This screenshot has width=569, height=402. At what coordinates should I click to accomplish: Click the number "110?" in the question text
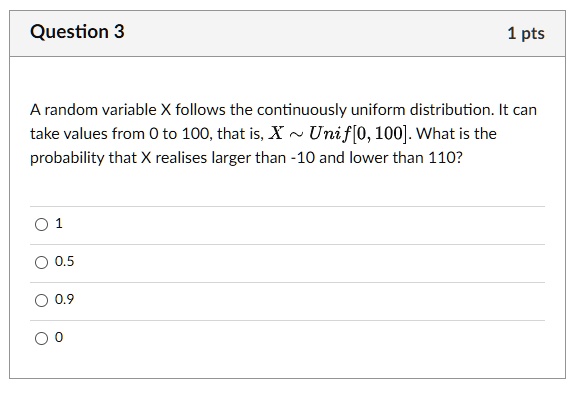point(445,157)
